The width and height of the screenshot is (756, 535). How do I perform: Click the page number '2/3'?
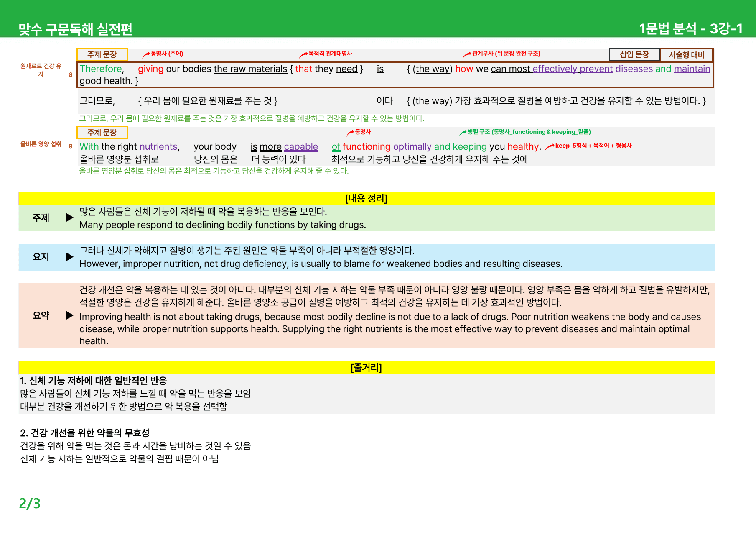click(30, 503)
